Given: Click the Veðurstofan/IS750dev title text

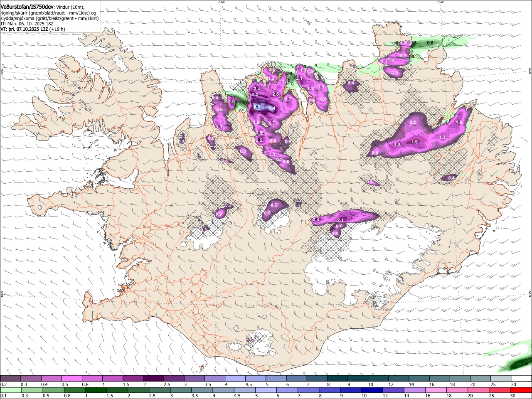Looking at the screenshot, I should pyautogui.click(x=27, y=6).
